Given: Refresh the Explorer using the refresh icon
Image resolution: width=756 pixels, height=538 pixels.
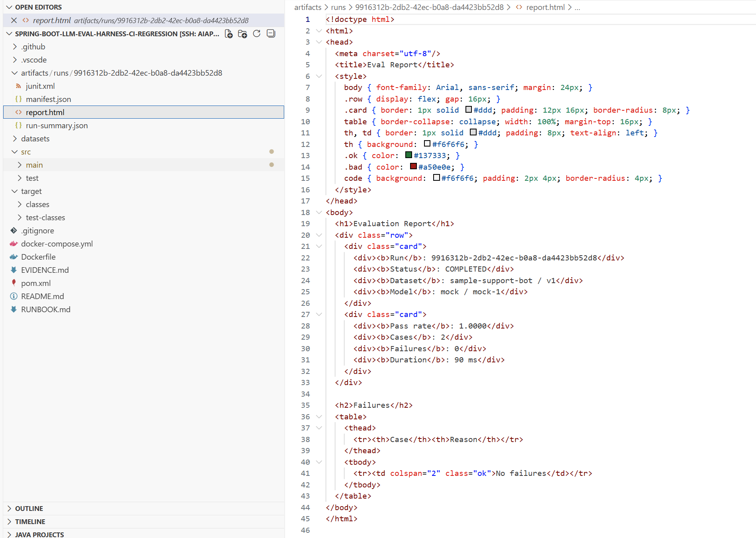Looking at the screenshot, I should click(256, 34).
